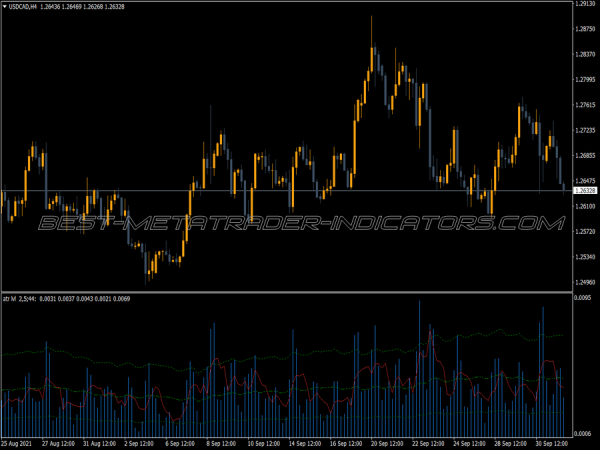600x450 pixels.
Task: Click the 1.26100 price scale label
Action: tap(585, 206)
